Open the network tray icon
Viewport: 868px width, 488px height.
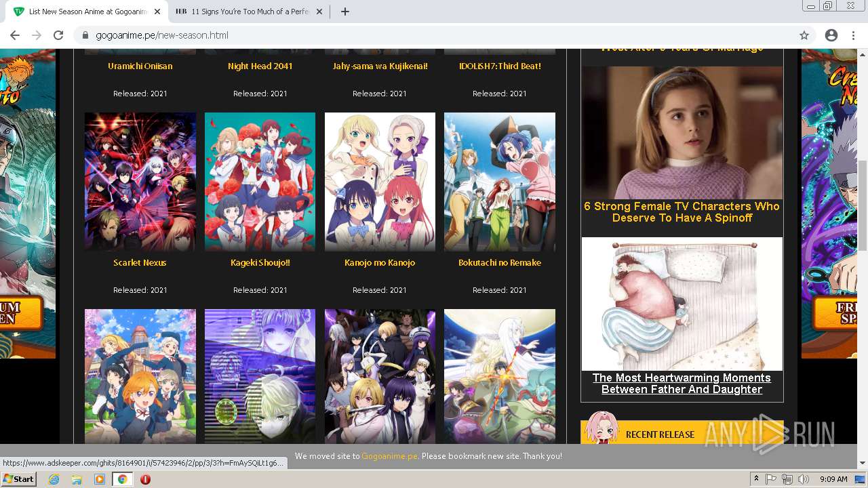click(787, 479)
